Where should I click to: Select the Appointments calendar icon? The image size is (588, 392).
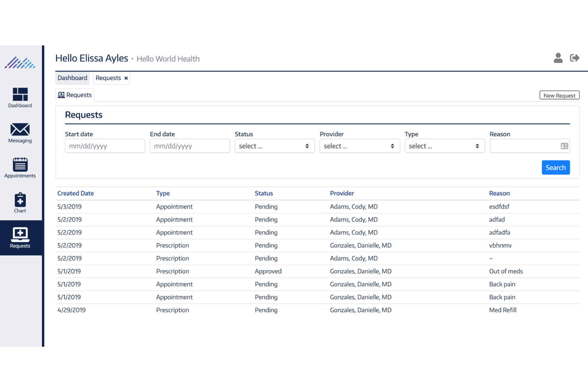(20, 166)
